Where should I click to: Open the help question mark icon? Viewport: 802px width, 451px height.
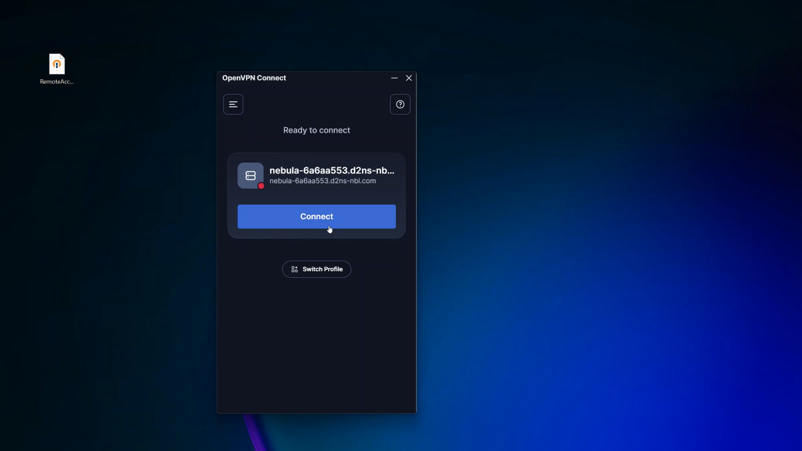[400, 104]
